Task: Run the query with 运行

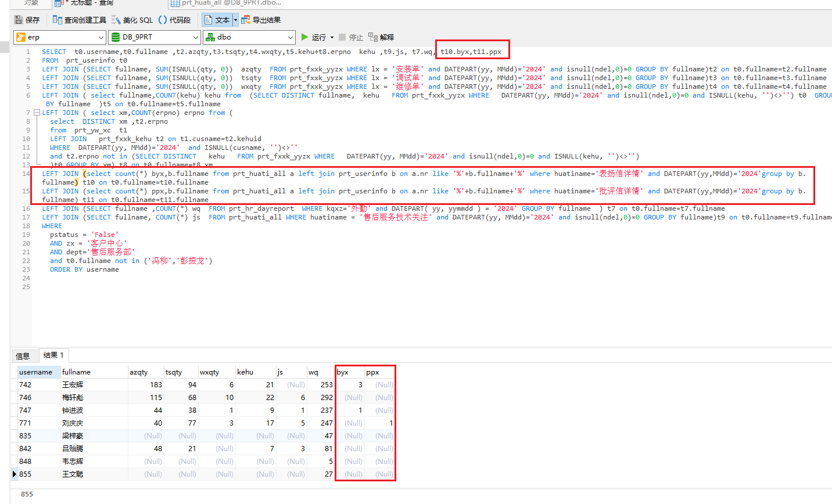Action: [313, 37]
